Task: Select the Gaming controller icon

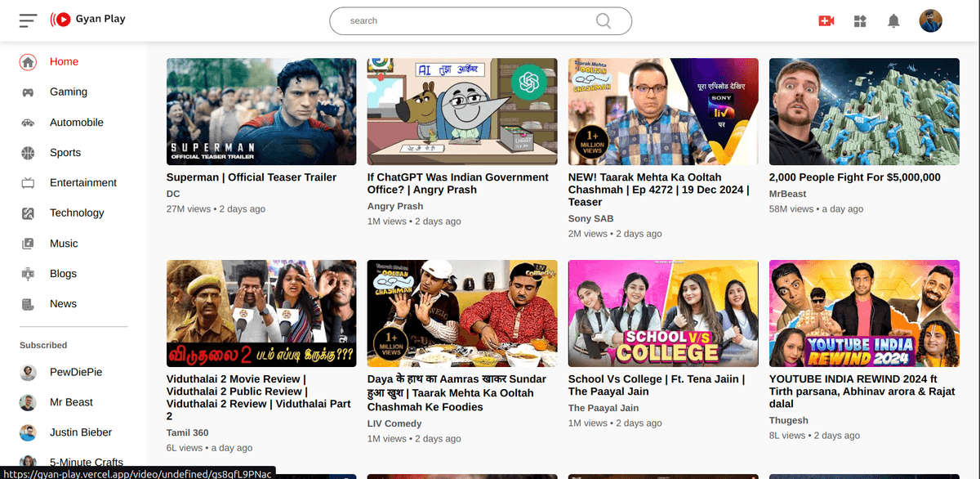Action: click(x=28, y=92)
